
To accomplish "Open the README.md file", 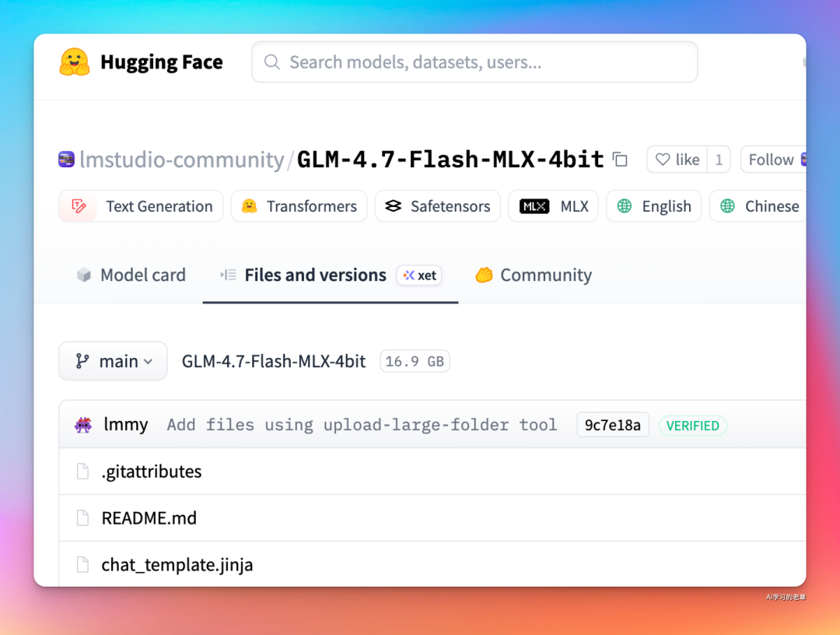I will tap(149, 518).
